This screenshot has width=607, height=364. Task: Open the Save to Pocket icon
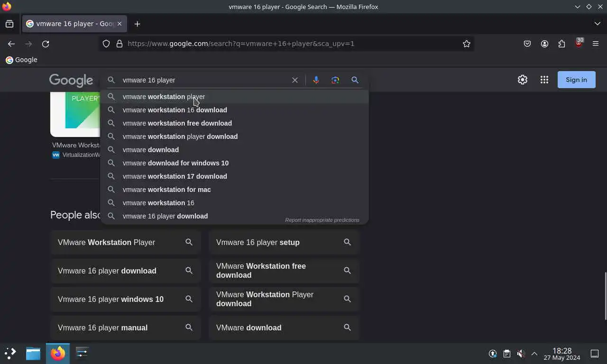pos(527,44)
